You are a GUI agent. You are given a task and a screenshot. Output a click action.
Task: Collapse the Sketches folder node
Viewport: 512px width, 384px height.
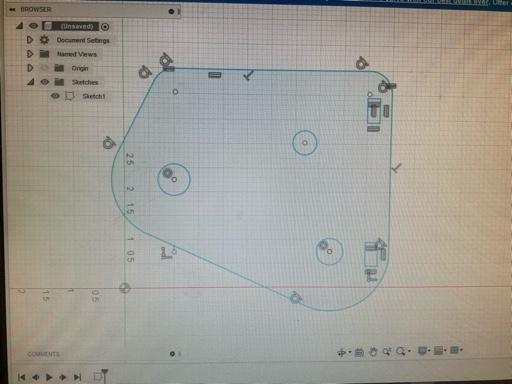pyautogui.click(x=31, y=82)
